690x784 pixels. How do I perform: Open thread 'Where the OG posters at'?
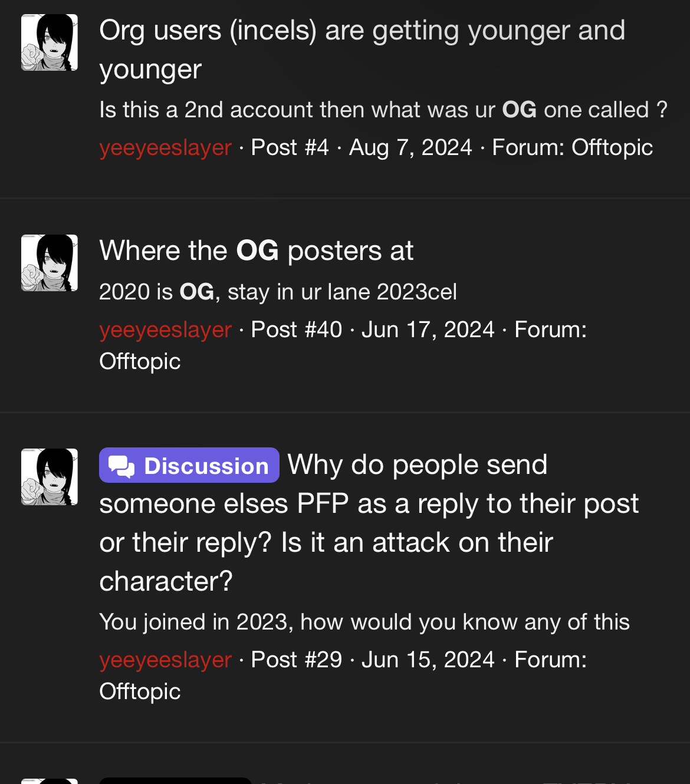pyautogui.click(x=257, y=251)
